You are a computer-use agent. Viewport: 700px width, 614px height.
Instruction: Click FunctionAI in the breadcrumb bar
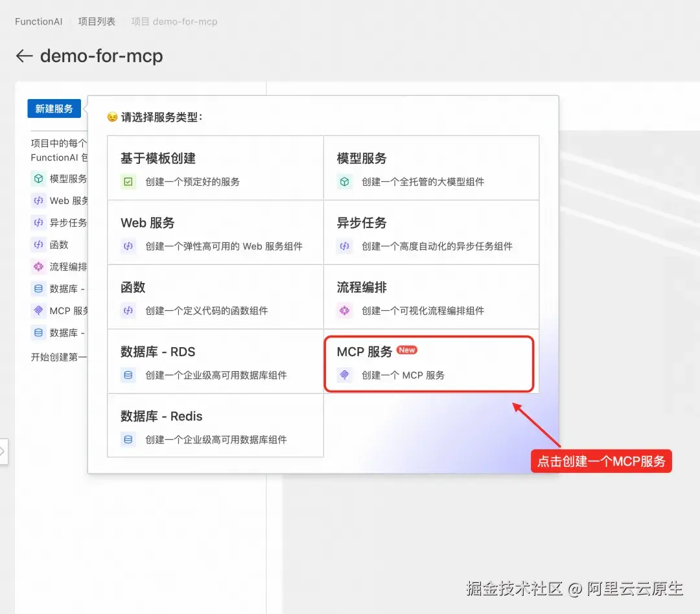click(x=38, y=21)
